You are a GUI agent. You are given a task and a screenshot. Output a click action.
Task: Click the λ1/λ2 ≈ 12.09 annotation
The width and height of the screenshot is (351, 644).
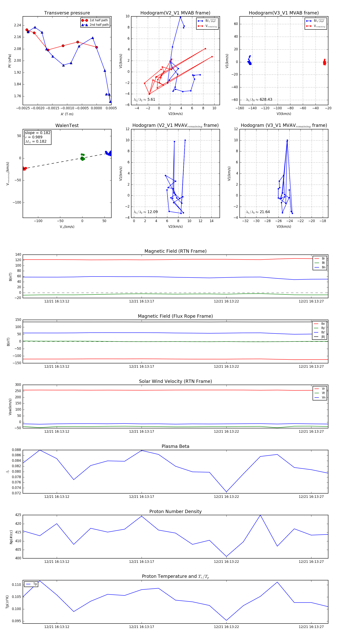(146, 212)
